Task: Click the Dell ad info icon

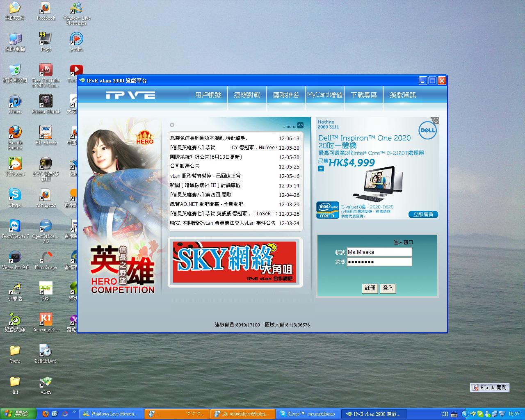Action: (436, 121)
